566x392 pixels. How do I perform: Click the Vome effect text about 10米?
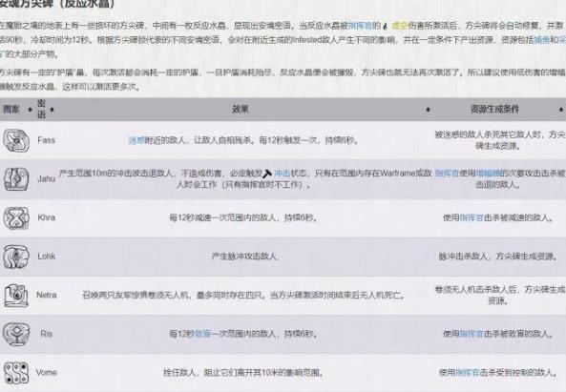[x=243, y=372]
